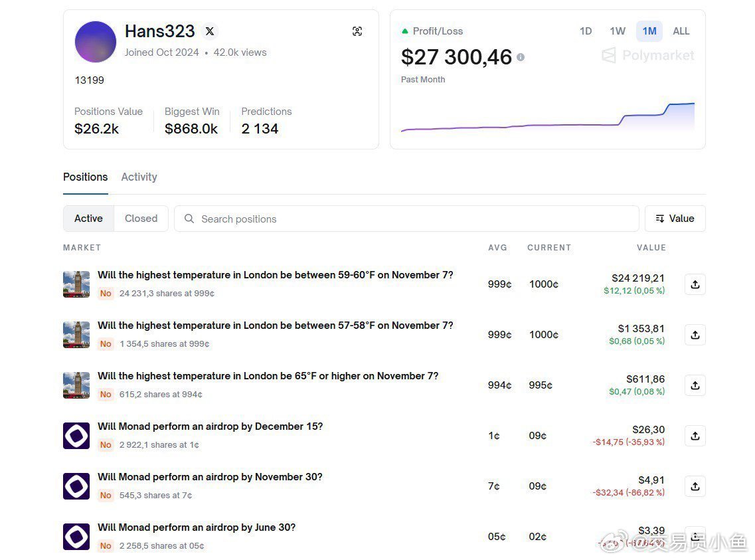Open London 59-60°F market thumbnail

coord(76,284)
